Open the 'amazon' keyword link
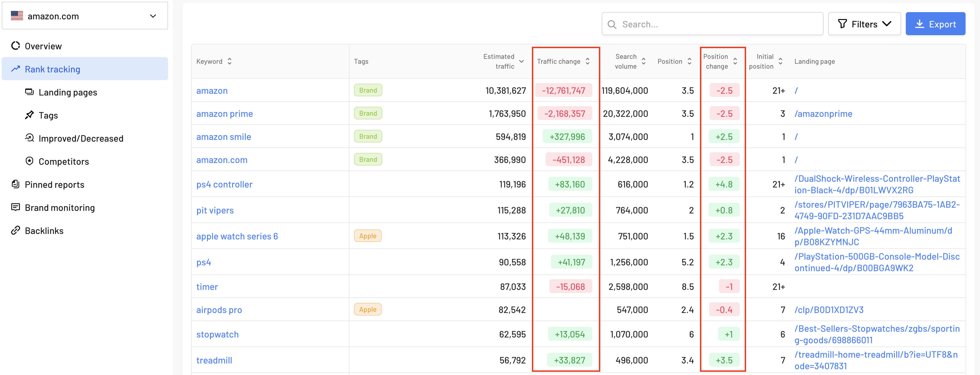 [x=212, y=90]
